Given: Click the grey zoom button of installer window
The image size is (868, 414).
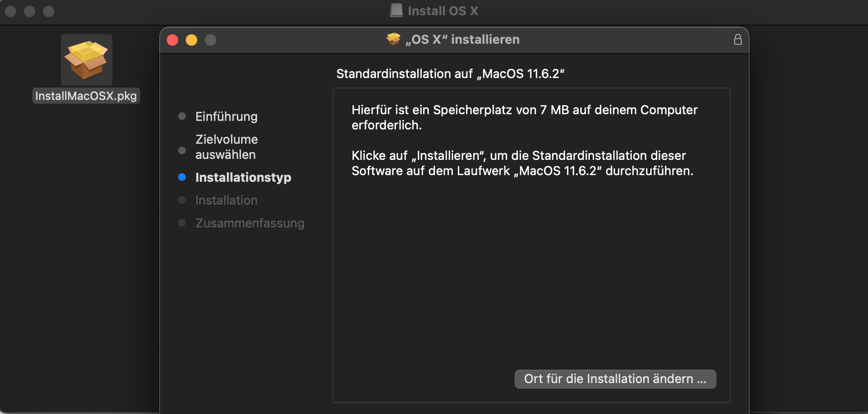Looking at the screenshot, I should point(211,40).
